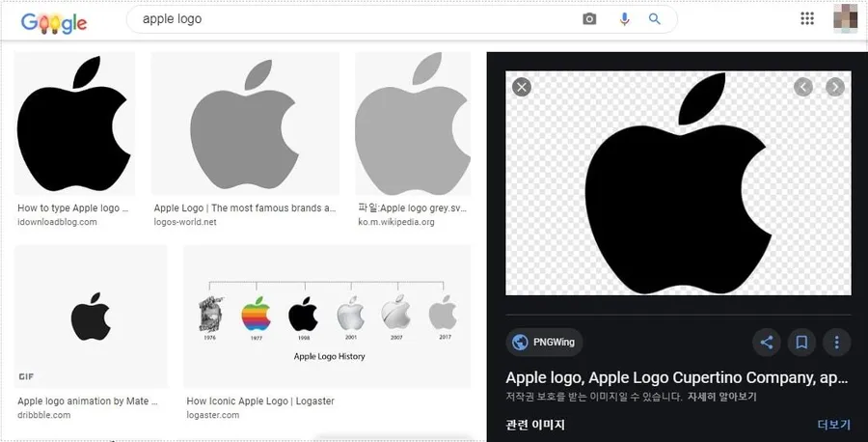The image size is (868, 442).
Task: Open the Apple Logo History thumbnail
Action: [327, 317]
